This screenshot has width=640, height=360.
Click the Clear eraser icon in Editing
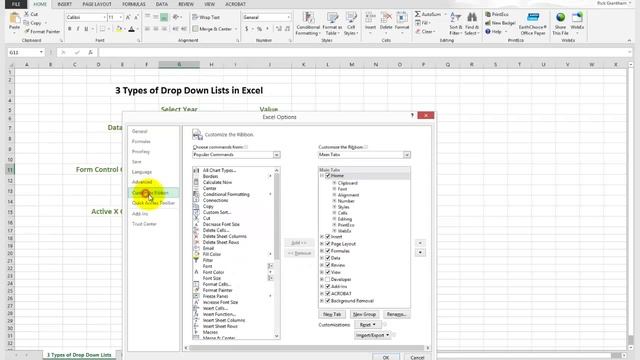tap(418, 31)
